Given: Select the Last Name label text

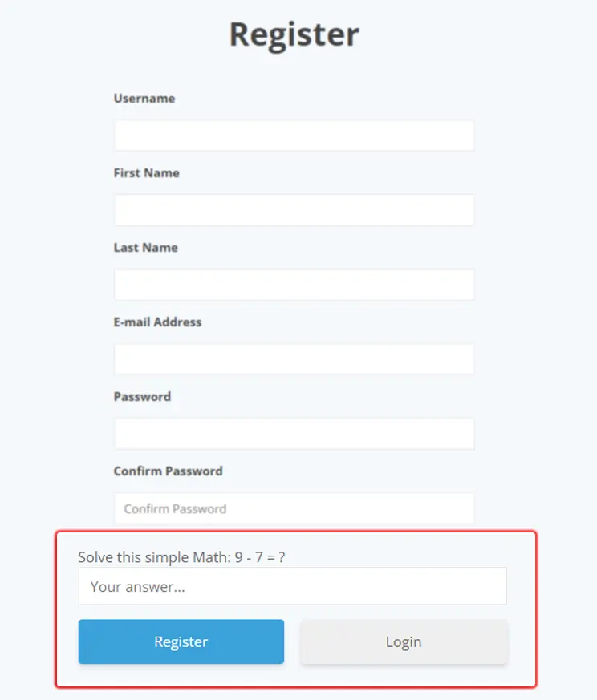Looking at the screenshot, I should [146, 248].
